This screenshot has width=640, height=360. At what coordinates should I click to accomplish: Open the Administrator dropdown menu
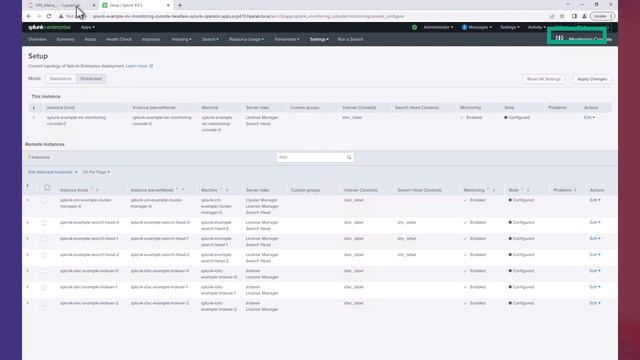tap(438, 27)
